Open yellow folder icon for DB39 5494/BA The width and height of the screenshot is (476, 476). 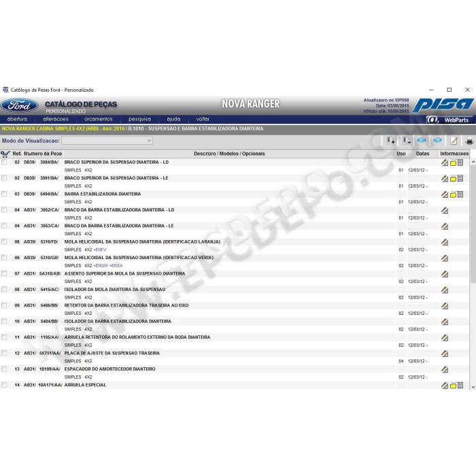coord(453,195)
